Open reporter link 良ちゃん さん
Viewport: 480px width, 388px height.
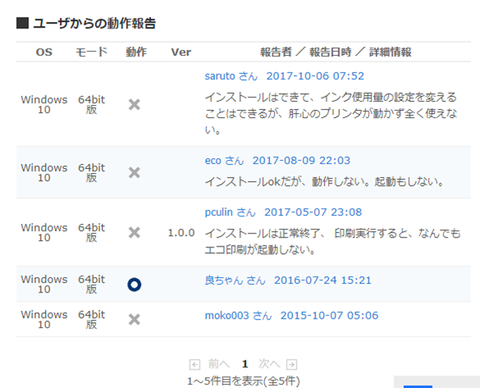click(235, 280)
